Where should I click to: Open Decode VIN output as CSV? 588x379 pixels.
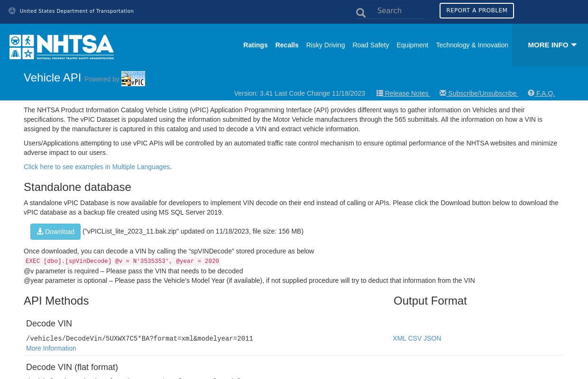[415, 338]
